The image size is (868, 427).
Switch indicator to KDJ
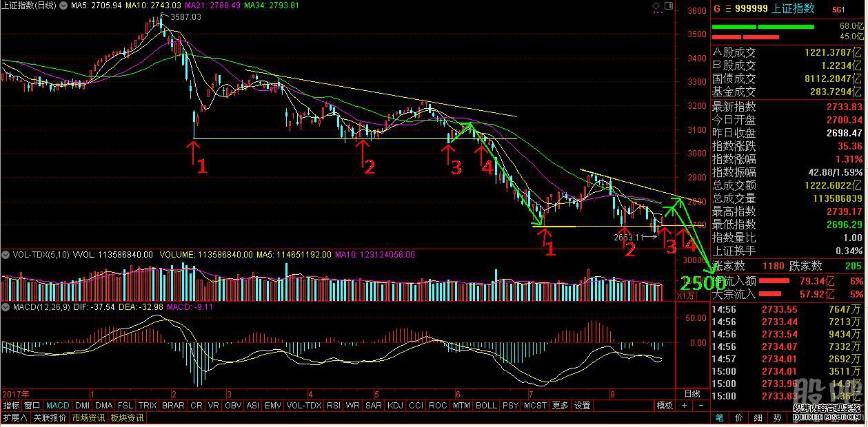396,406
